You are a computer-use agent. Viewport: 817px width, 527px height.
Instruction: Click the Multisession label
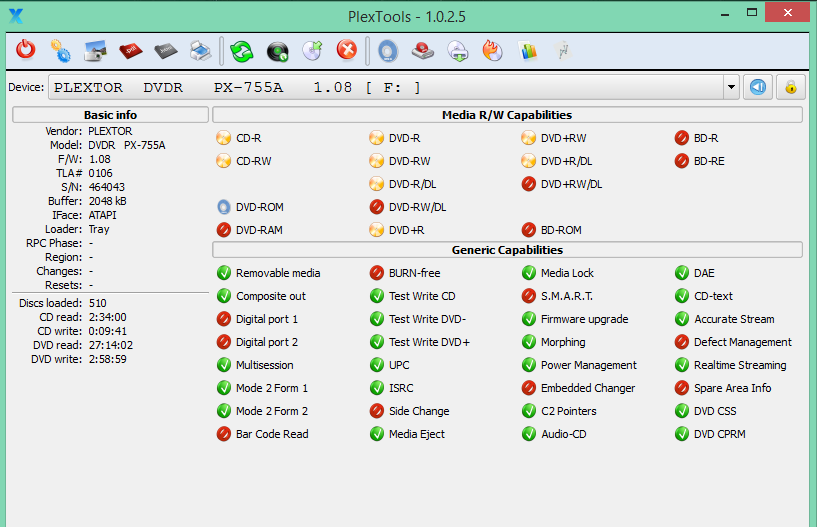[265, 365]
